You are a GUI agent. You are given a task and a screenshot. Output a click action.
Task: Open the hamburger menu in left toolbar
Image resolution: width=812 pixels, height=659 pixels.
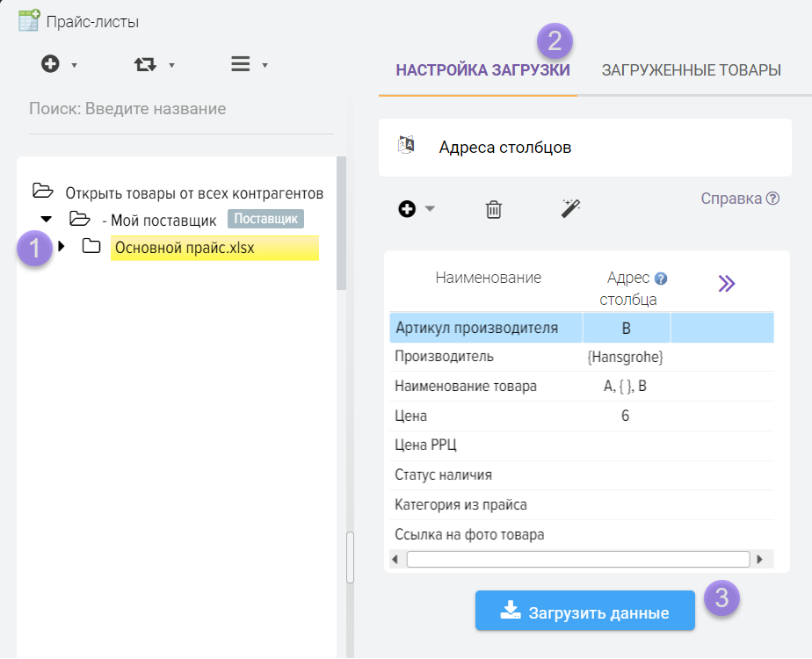click(x=240, y=64)
